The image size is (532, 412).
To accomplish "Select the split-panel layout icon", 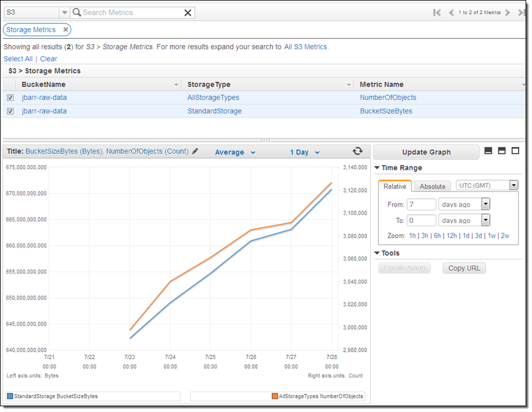I will tap(502, 151).
